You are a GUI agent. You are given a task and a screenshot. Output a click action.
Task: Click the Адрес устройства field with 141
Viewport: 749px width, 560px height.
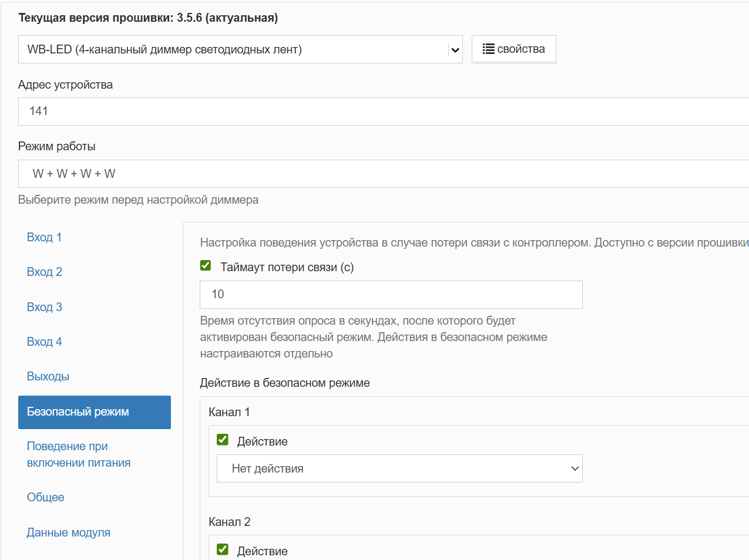[x=384, y=112]
